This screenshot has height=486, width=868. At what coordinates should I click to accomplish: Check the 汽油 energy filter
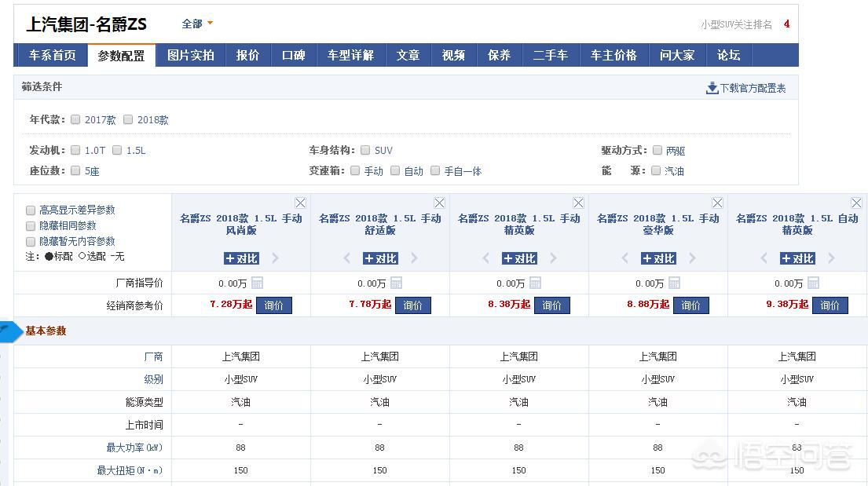click(656, 170)
